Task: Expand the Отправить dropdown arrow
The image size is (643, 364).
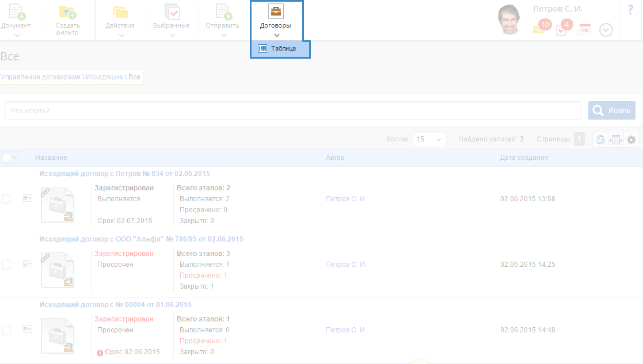Action: [223, 35]
